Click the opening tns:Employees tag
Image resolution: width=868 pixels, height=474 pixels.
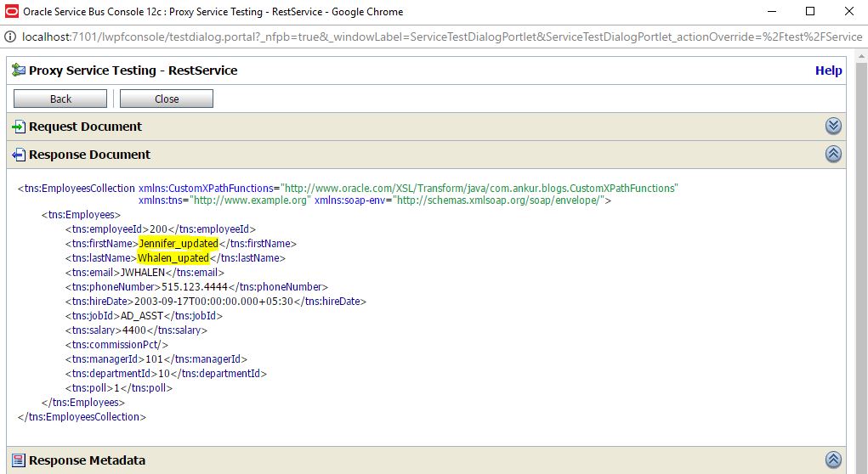(x=81, y=215)
